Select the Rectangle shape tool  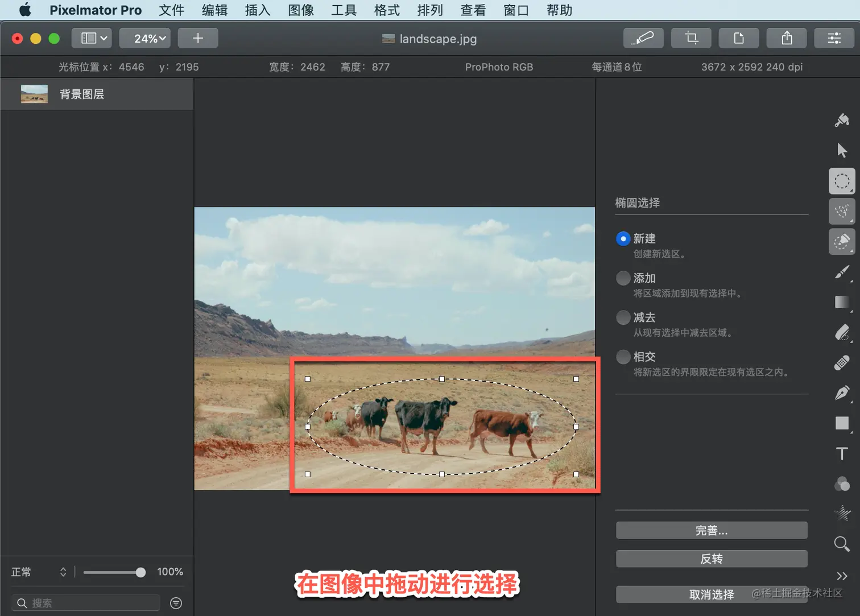coord(842,423)
